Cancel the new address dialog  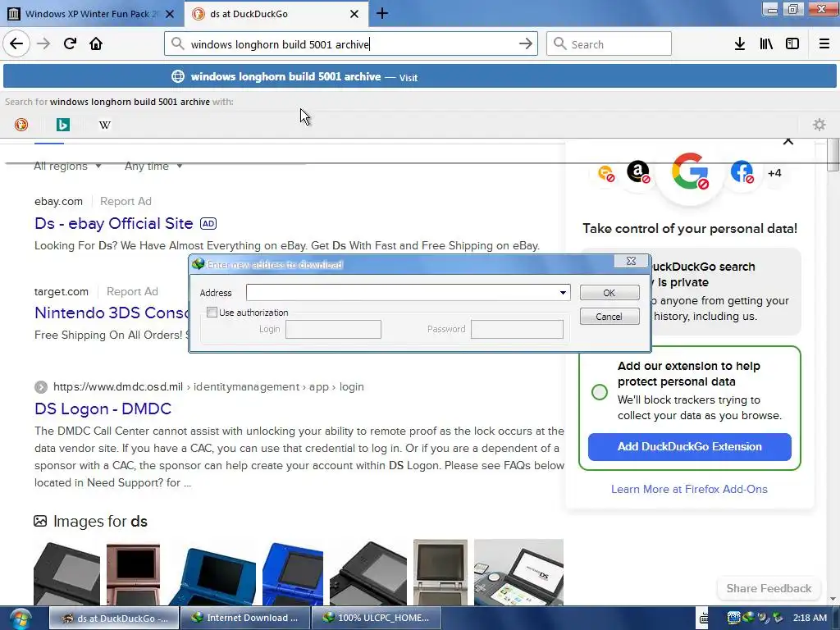click(x=609, y=317)
